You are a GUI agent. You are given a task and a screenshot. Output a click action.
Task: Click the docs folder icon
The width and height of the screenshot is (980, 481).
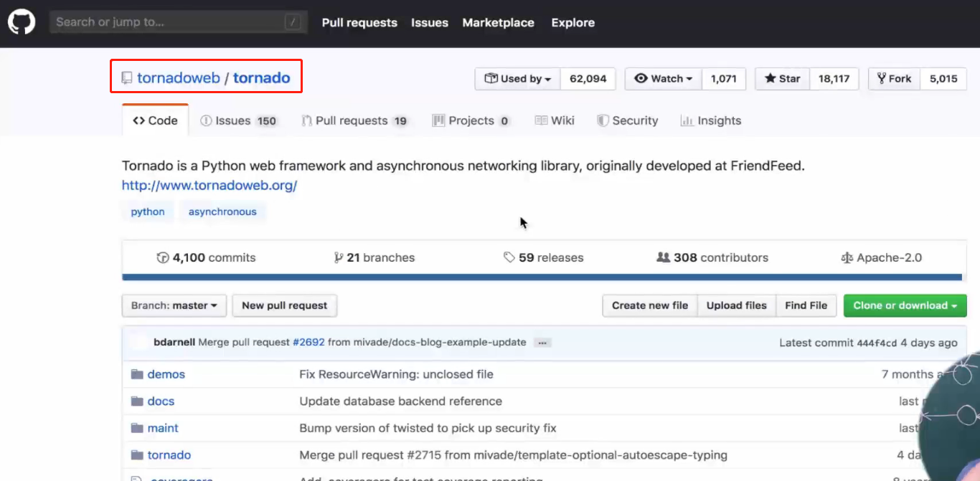click(x=138, y=401)
